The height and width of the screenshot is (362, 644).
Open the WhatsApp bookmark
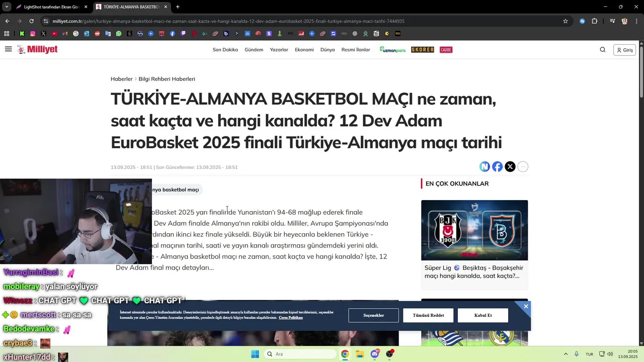tap(119, 34)
